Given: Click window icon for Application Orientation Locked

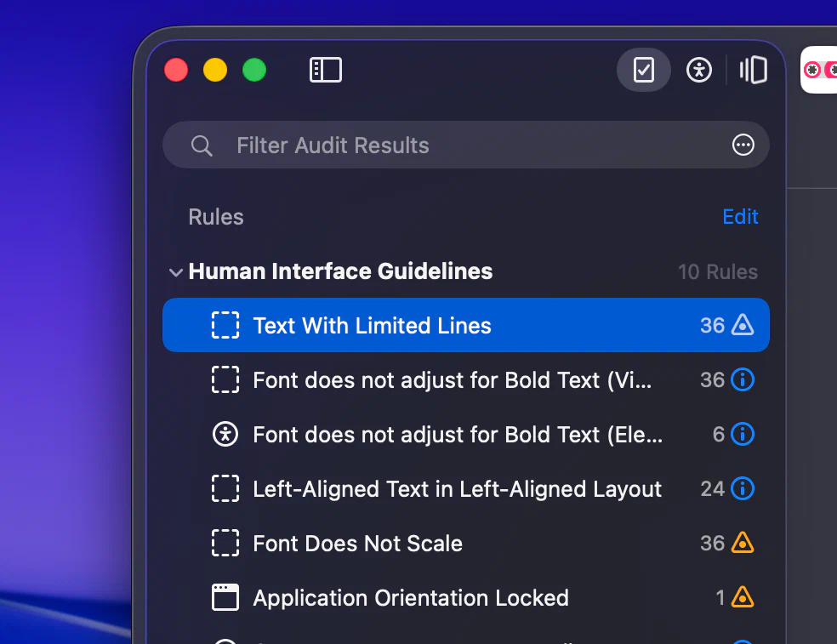Looking at the screenshot, I should coord(225,597).
